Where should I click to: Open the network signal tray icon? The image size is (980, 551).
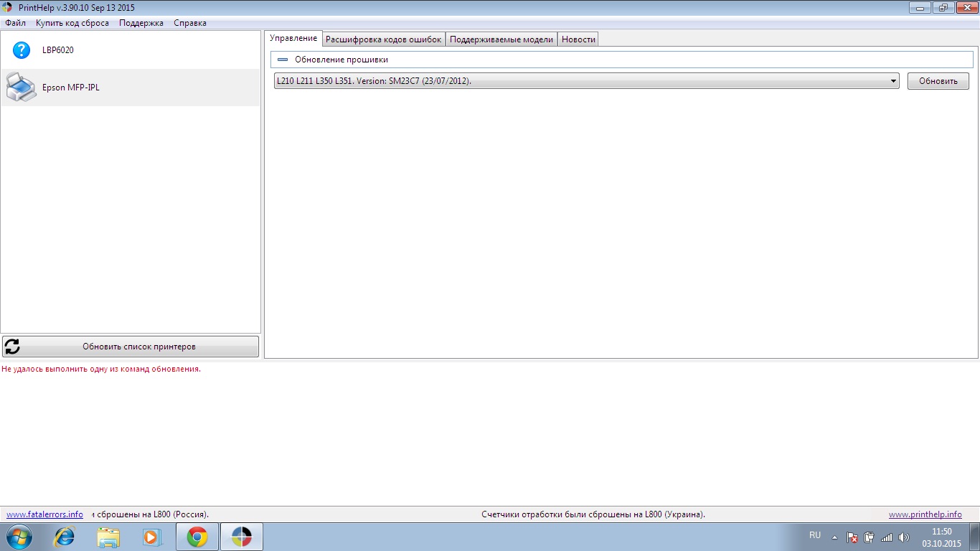pyautogui.click(x=887, y=537)
